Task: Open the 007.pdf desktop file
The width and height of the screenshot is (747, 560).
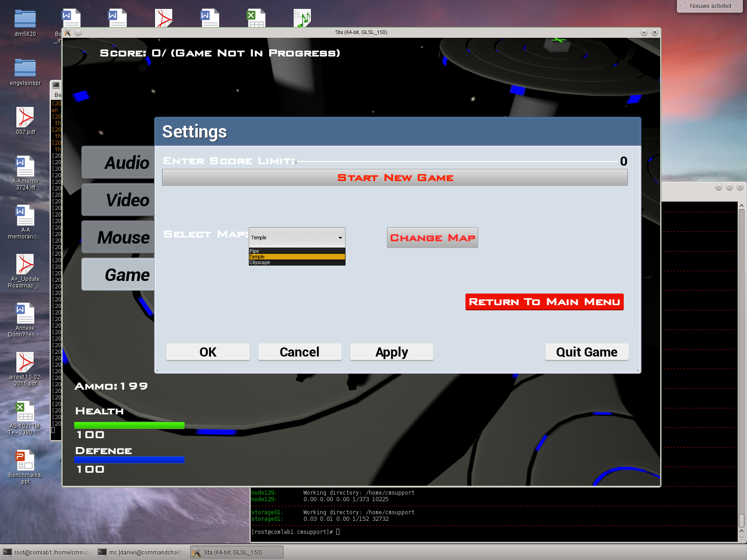Action: click(x=25, y=117)
